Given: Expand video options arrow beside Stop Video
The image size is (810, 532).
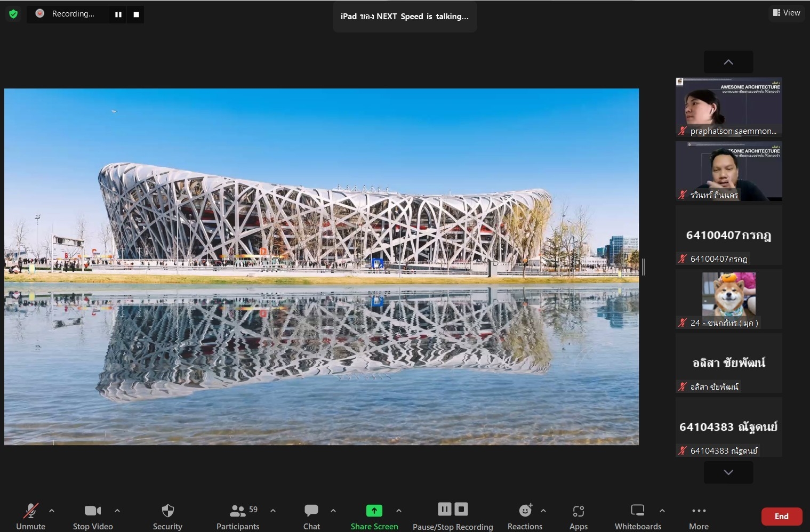Looking at the screenshot, I should pyautogui.click(x=117, y=511).
